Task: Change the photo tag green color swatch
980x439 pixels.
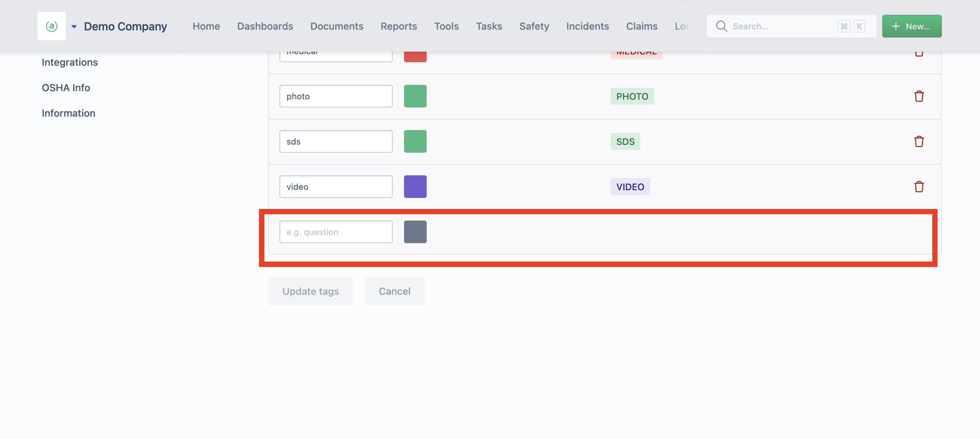Action: click(x=415, y=96)
